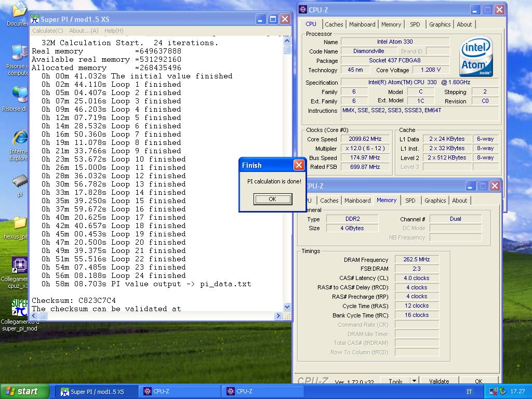Open SPD tab in lower CPU-Z window

pyautogui.click(x=410, y=201)
